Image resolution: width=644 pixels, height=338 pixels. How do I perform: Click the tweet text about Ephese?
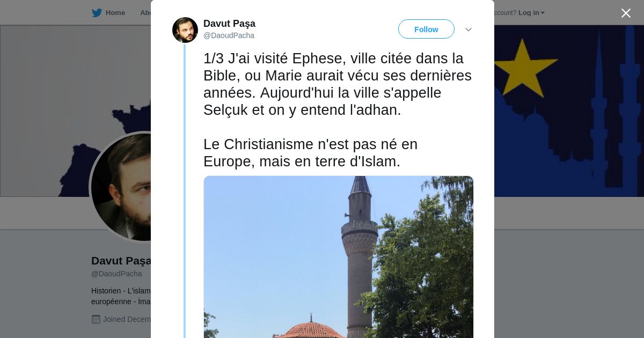pos(338,110)
